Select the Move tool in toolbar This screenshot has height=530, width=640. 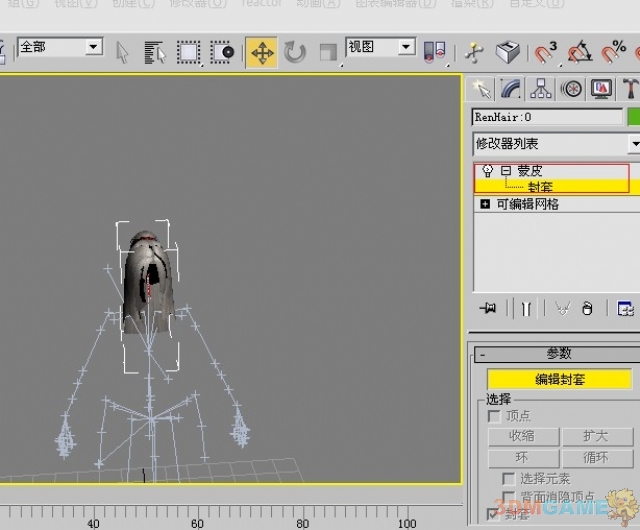[x=262, y=52]
